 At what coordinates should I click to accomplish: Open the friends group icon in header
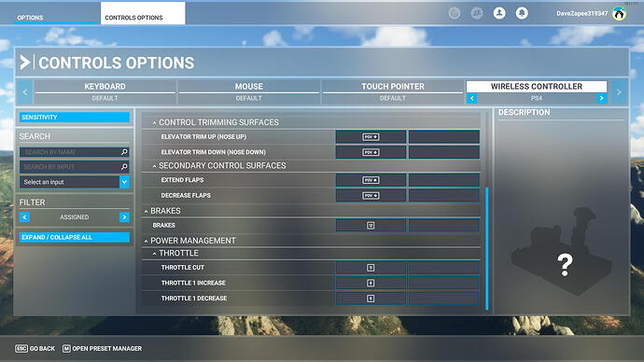pos(476,13)
